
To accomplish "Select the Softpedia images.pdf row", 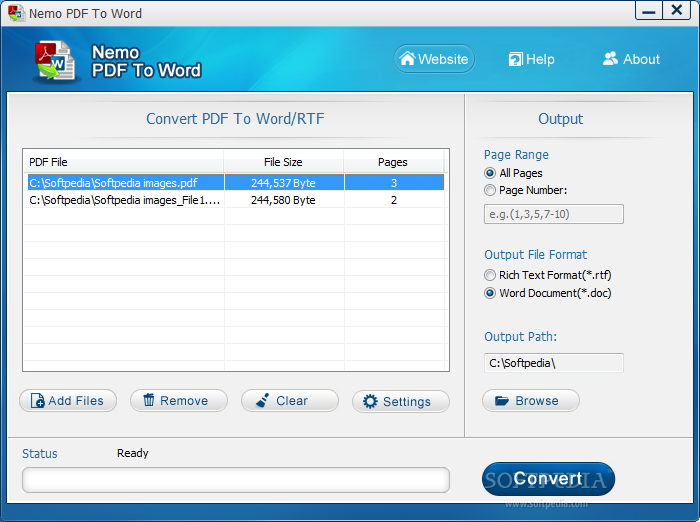I will pyautogui.click(x=234, y=183).
